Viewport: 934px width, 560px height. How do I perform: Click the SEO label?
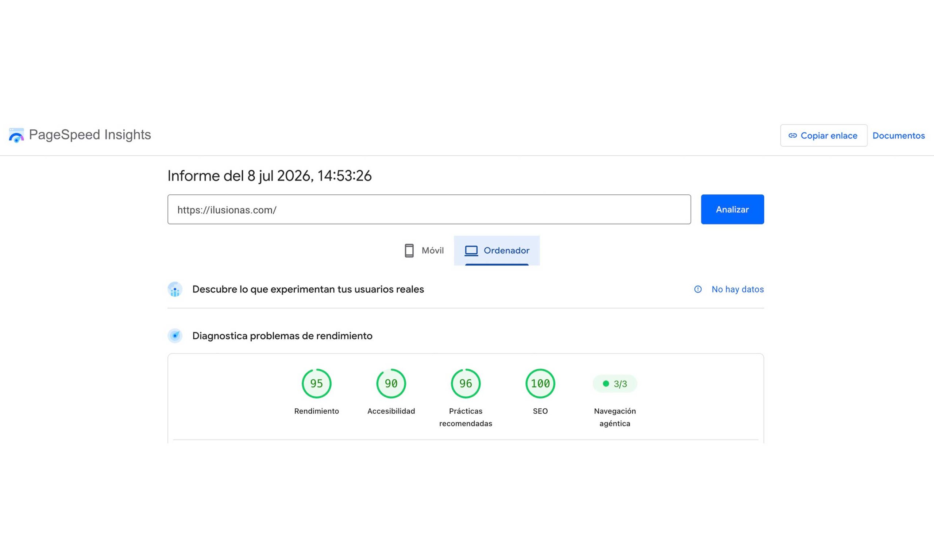click(540, 411)
